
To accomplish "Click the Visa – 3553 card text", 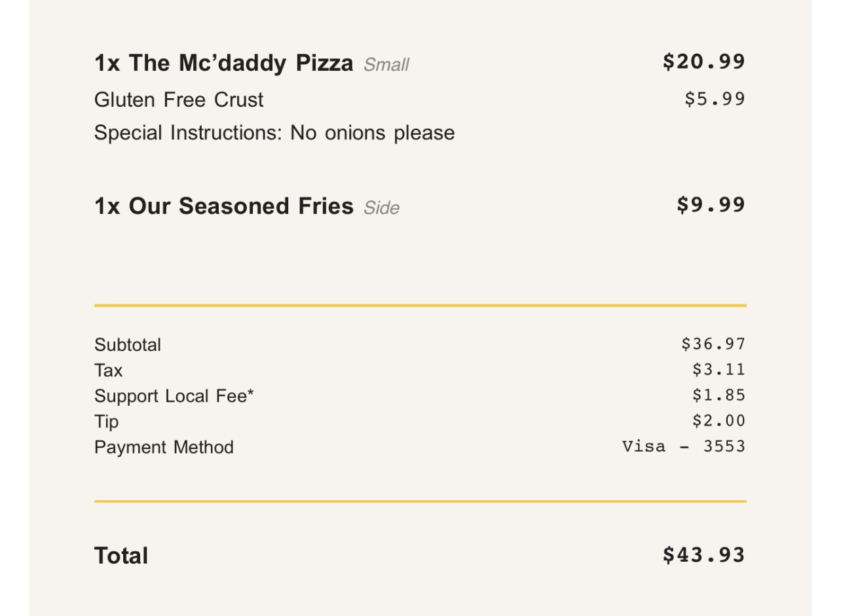I will coord(684,446).
